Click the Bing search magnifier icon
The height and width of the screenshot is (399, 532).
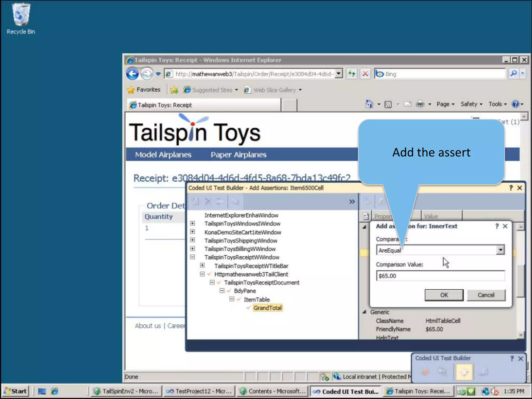(x=514, y=74)
